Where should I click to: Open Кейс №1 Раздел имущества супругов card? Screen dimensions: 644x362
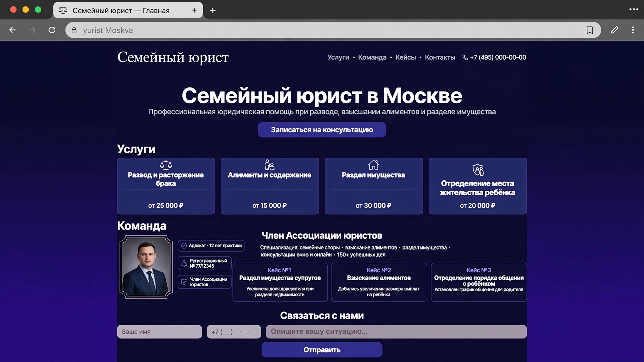coord(280,282)
